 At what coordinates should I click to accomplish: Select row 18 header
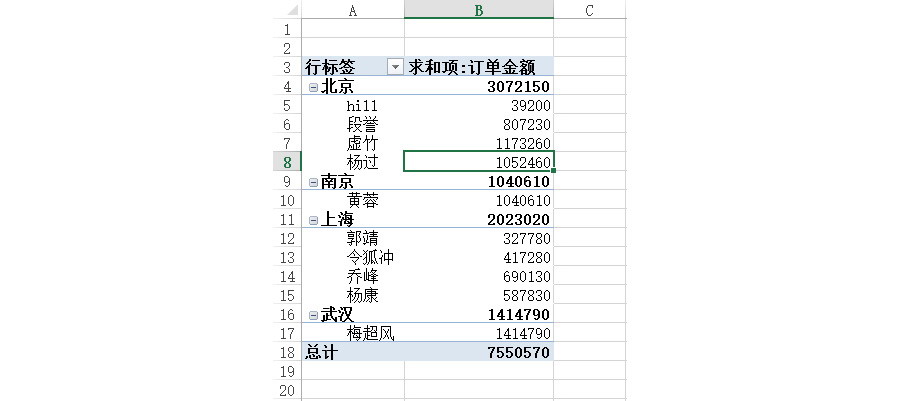(287, 352)
